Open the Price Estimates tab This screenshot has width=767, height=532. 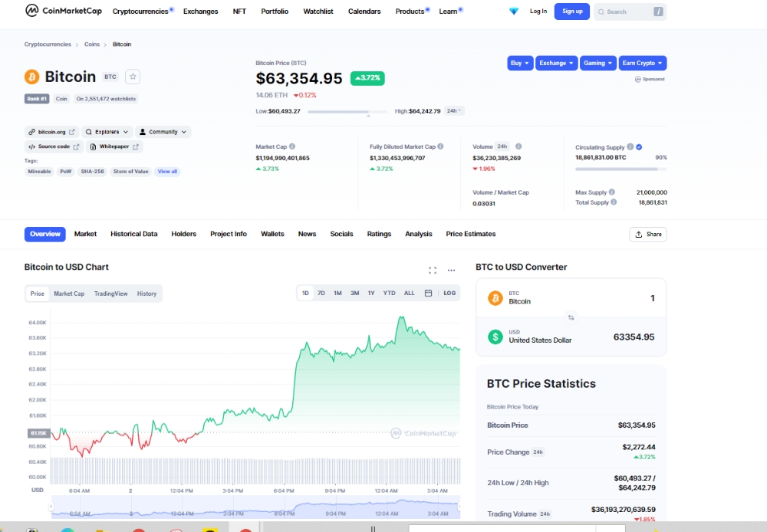(471, 235)
